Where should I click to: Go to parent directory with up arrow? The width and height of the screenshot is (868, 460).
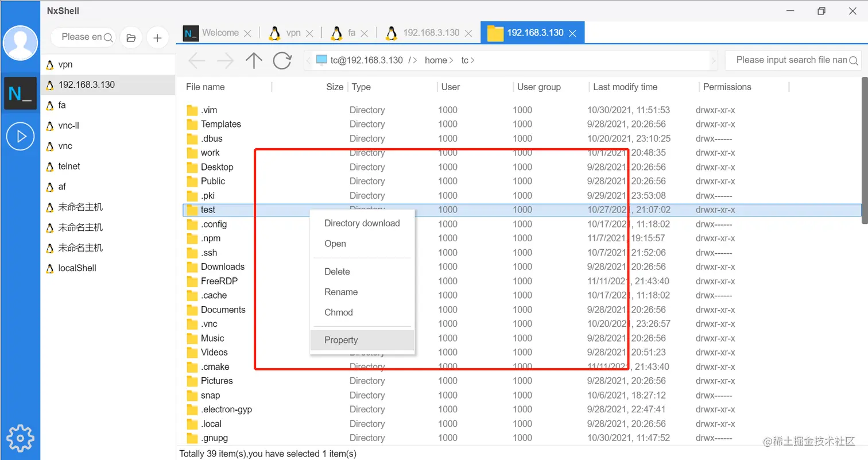(x=254, y=61)
